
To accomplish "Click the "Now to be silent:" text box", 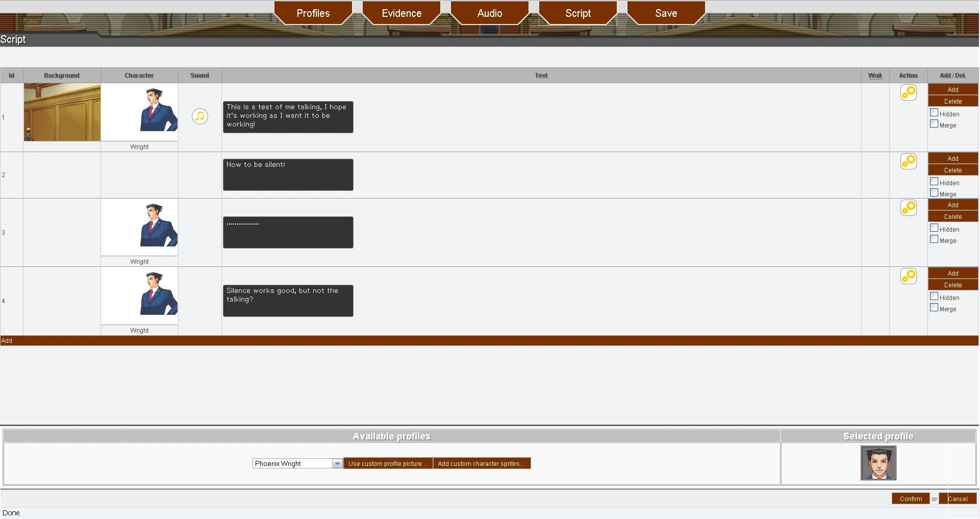I will pos(288,175).
